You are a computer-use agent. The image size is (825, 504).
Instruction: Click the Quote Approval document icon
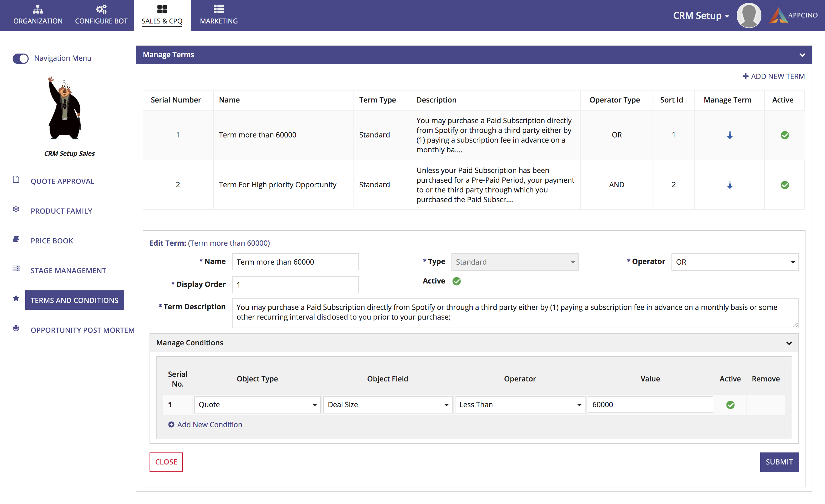(16, 179)
